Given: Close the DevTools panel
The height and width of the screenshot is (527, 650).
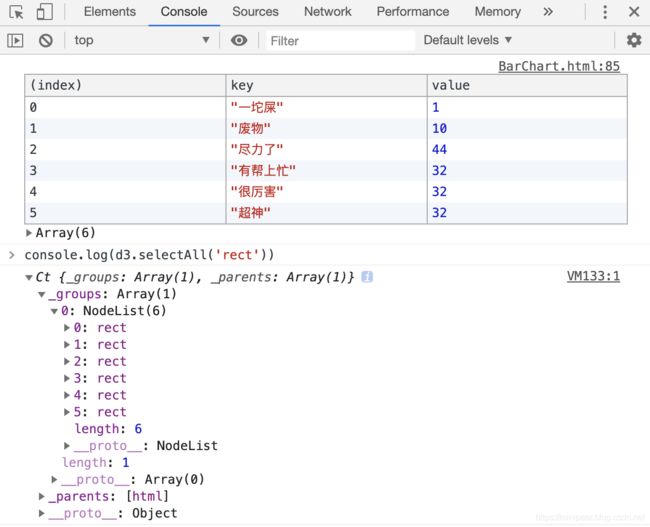Looking at the screenshot, I should [x=634, y=12].
